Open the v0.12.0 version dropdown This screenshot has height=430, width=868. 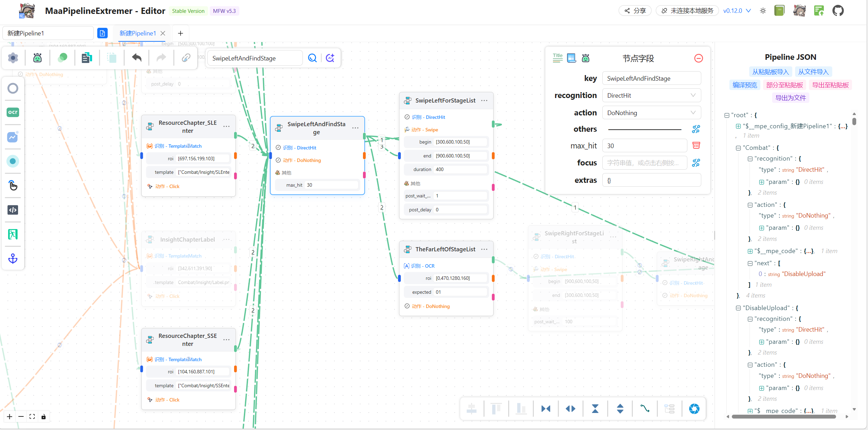tap(737, 11)
